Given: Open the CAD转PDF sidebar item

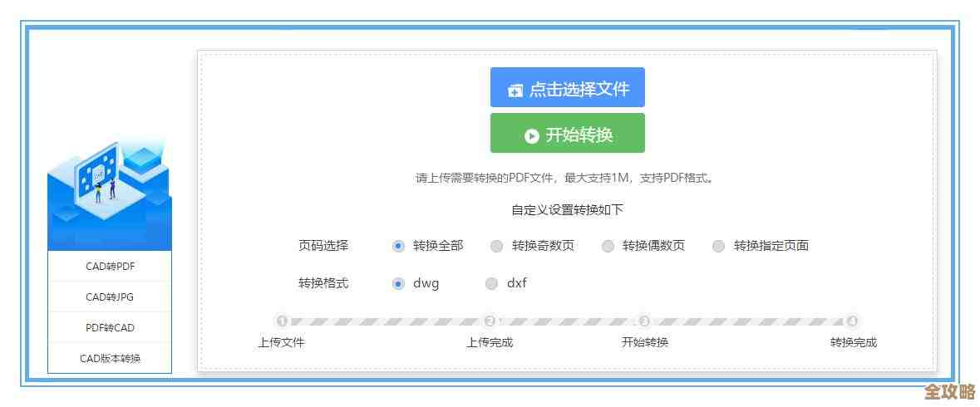Looking at the screenshot, I should tap(110, 267).
